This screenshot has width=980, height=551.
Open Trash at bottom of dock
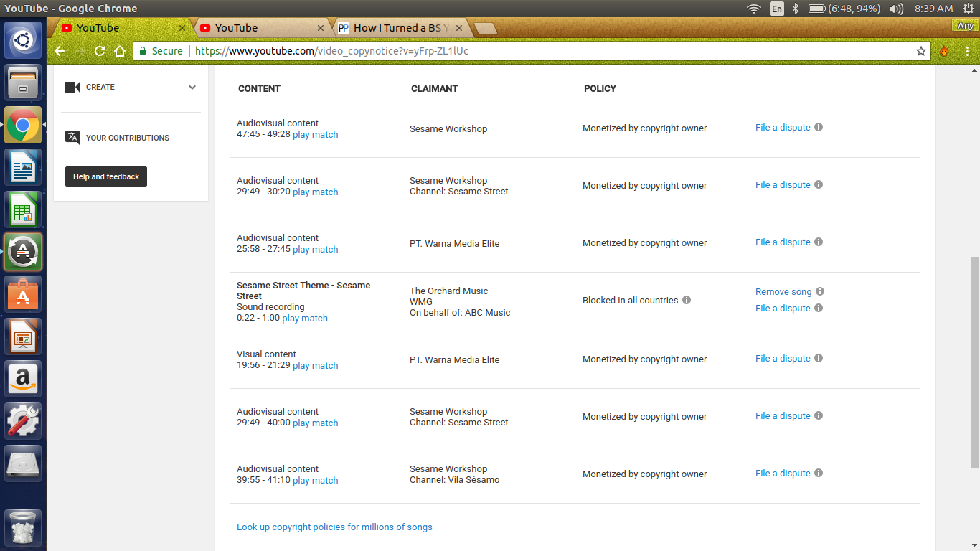pos(23,529)
